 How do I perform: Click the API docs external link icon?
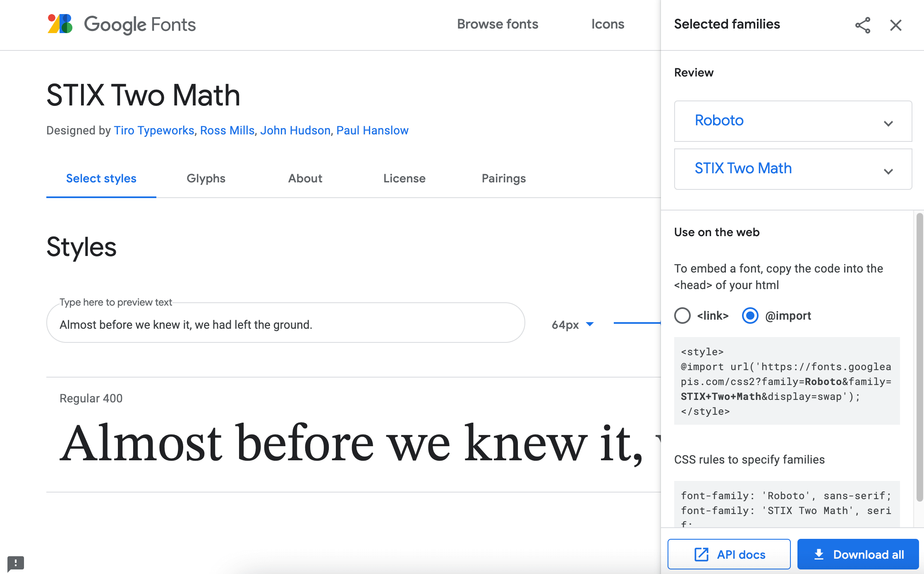(x=702, y=554)
